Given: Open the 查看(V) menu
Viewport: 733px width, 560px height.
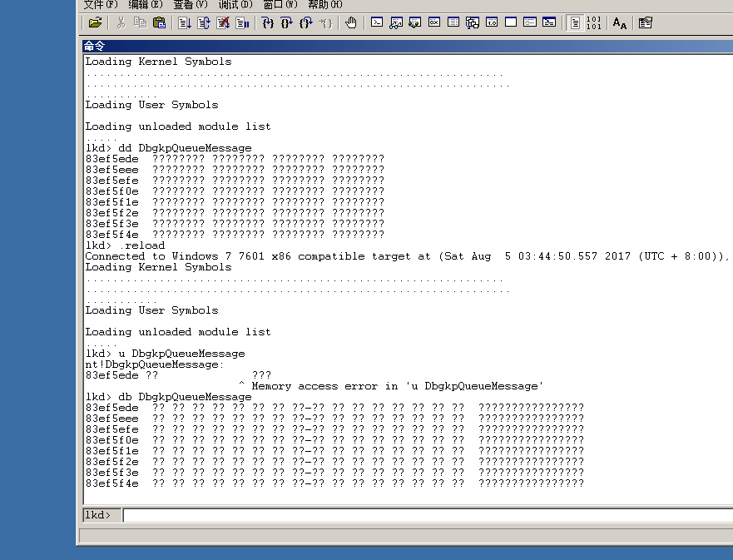Looking at the screenshot, I should [x=191, y=5].
